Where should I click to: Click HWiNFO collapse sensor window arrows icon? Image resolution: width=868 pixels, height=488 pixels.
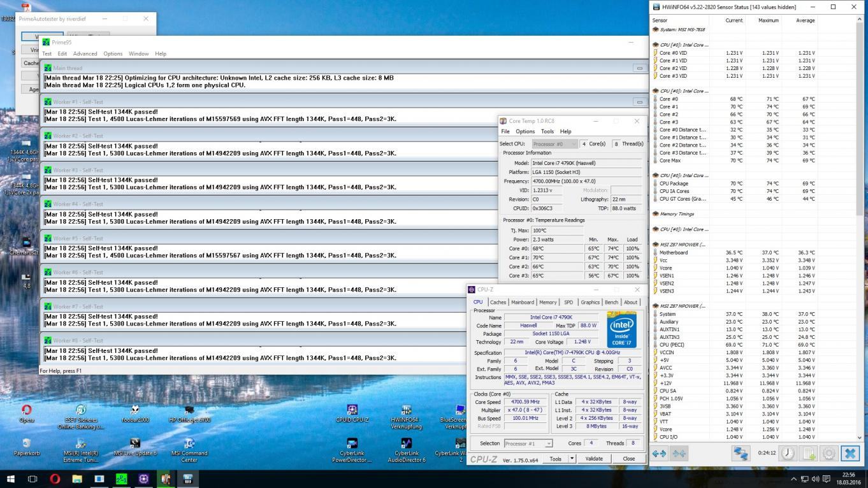coord(679,454)
